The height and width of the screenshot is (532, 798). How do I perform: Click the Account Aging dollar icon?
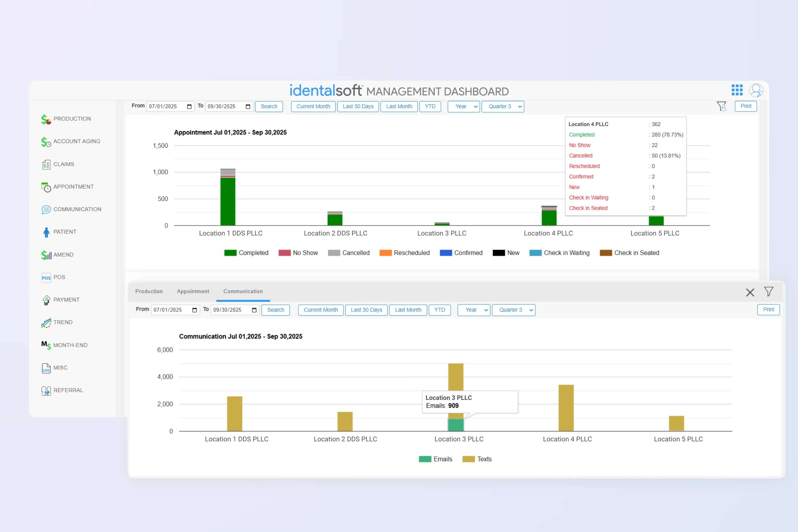pyautogui.click(x=46, y=142)
